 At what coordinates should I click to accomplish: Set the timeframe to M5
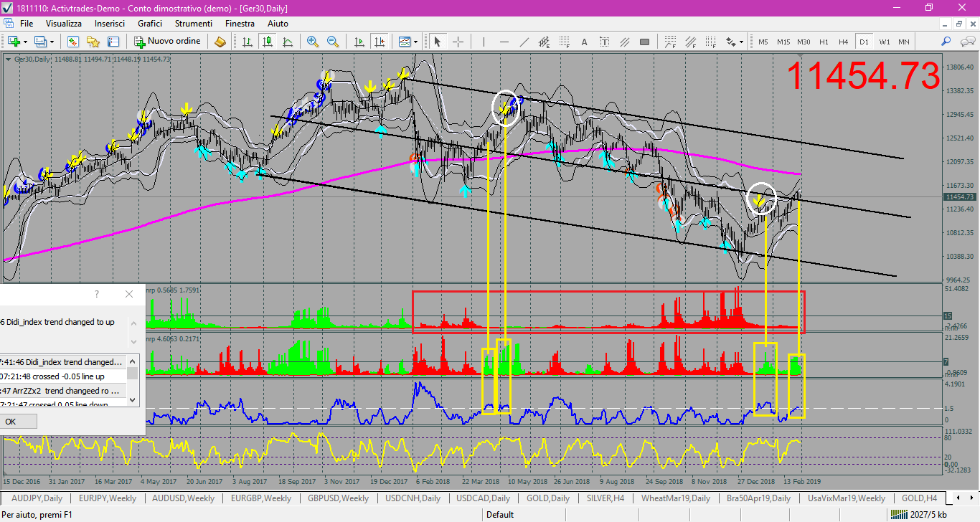point(763,42)
